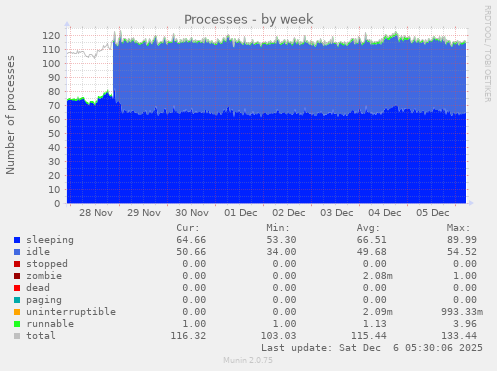Click total minimum value 103.03
This screenshot has width=497, height=371.
click(278, 336)
